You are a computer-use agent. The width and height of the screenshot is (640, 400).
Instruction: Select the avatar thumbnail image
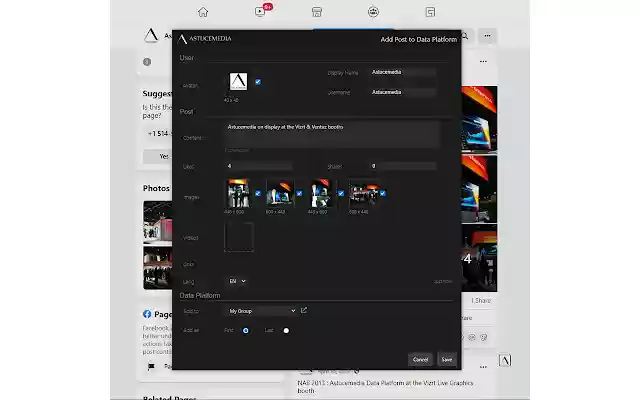tap(238, 82)
